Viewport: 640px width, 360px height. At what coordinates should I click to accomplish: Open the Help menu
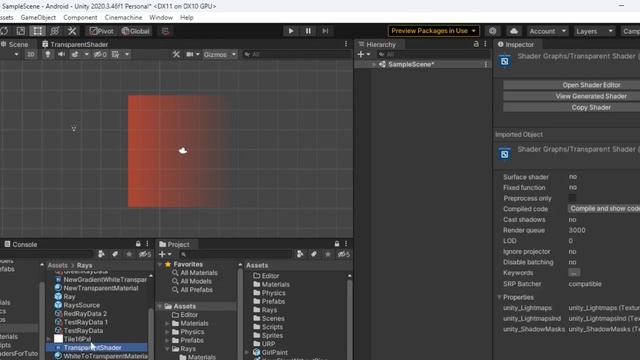click(187, 18)
